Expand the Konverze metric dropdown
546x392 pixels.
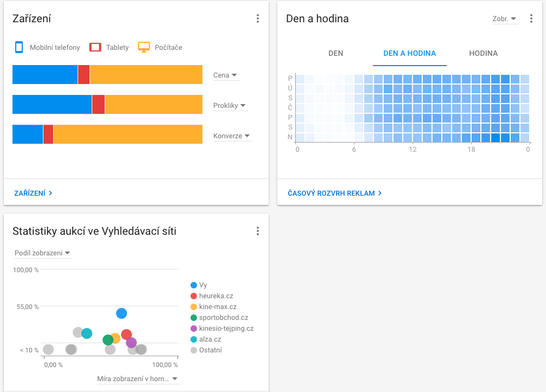point(232,136)
